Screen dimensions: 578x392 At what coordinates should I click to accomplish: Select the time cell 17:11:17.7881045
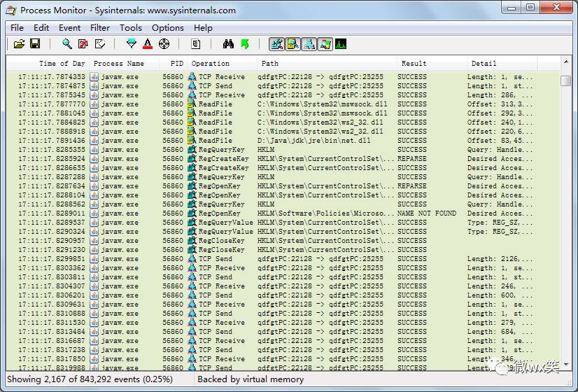pyautogui.click(x=52, y=113)
